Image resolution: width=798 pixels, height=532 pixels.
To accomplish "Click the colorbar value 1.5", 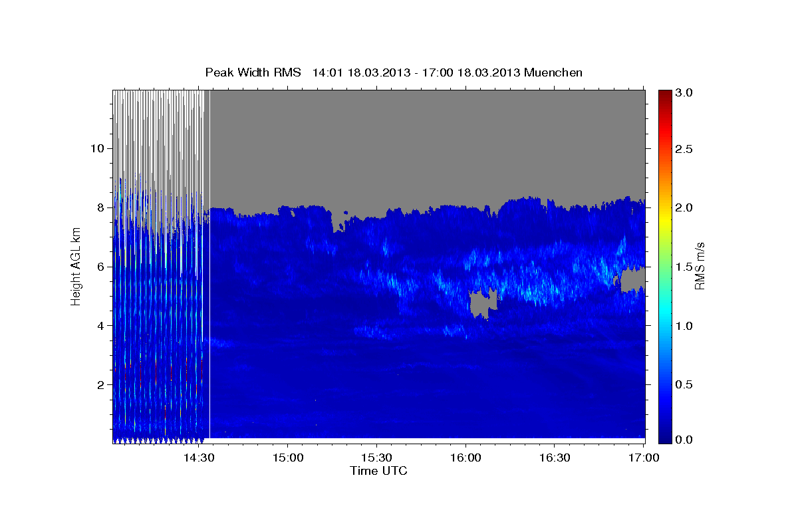I will coord(684,267).
